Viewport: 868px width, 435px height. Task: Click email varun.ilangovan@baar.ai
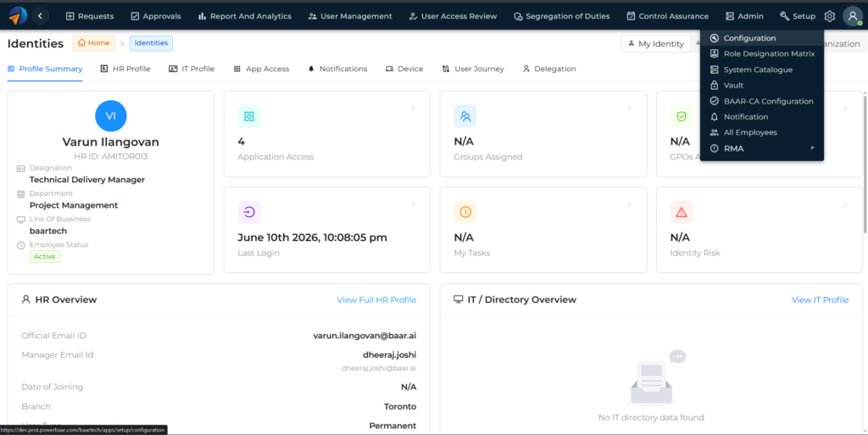point(364,336)
